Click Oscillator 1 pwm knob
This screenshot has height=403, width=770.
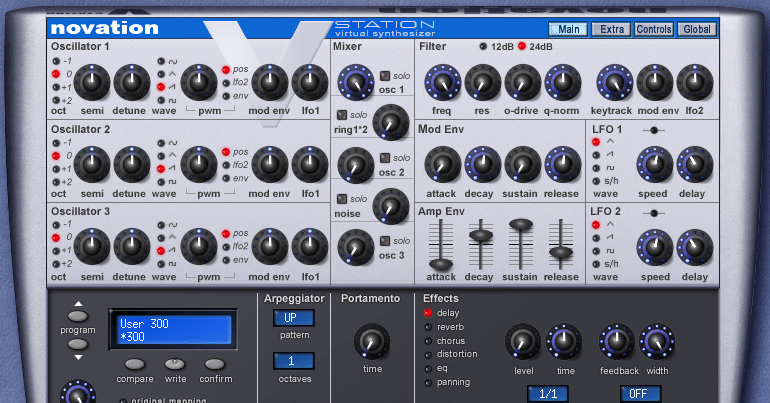pyautogui.click(x=199, y=82)
